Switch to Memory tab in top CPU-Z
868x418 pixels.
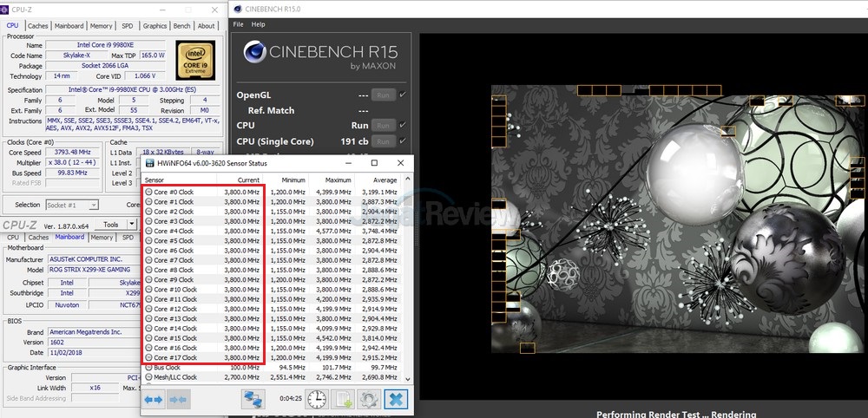point(102,26)
